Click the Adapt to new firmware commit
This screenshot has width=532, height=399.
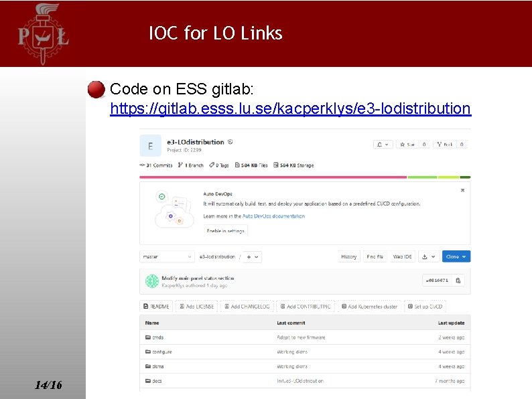click(301, 337)
